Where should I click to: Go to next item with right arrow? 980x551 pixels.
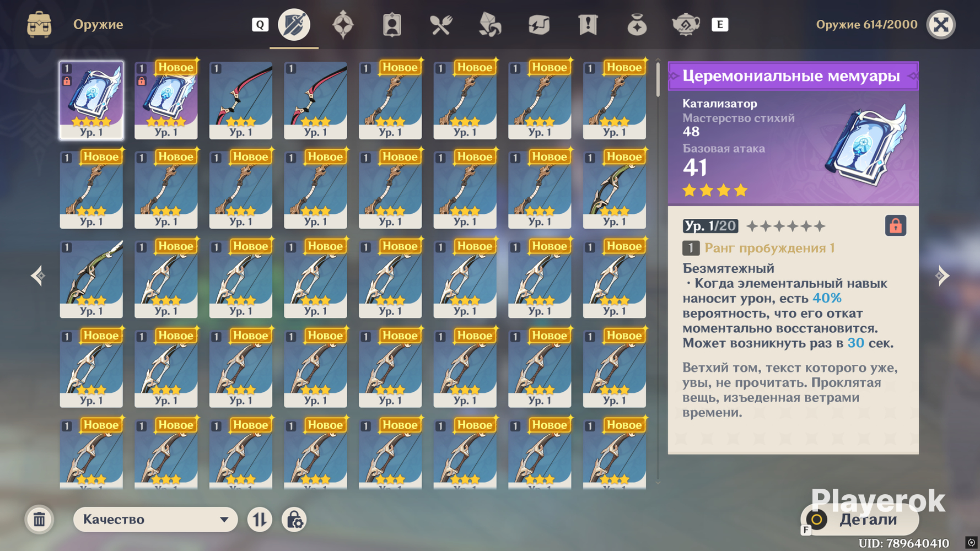(943, 275)
